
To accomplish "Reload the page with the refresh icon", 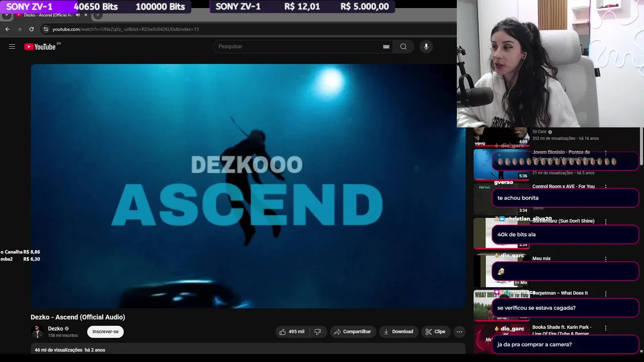I will click(x=31, y=29).
